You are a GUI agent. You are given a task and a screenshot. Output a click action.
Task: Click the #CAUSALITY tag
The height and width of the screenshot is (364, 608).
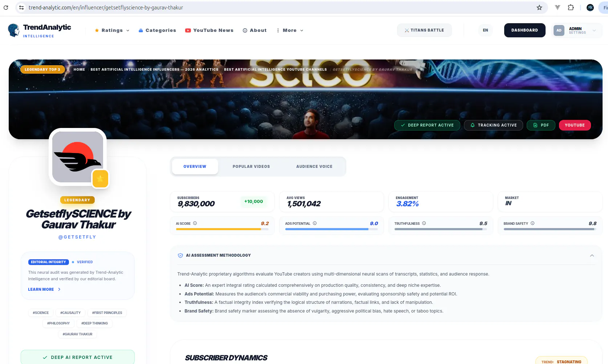coord(70,313)
